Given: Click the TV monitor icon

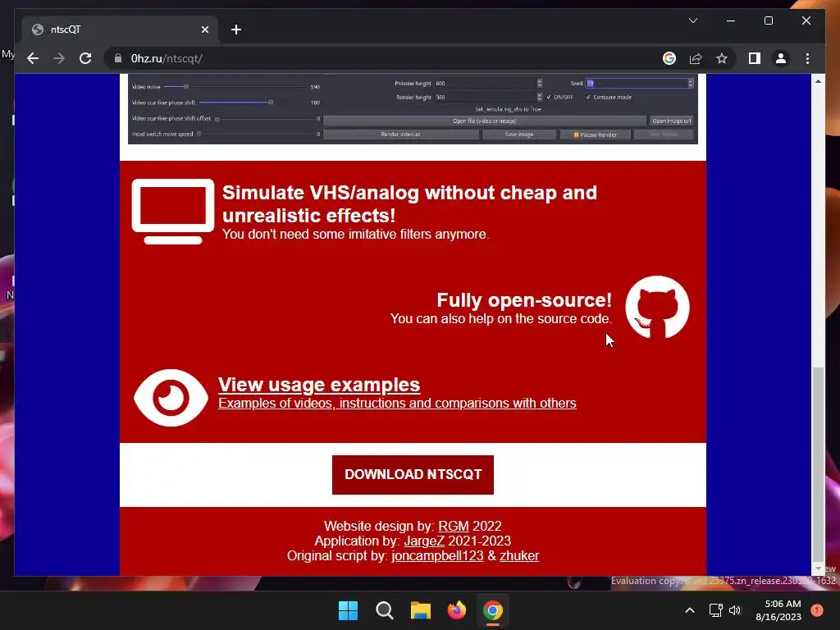Looking at the screenshot, I should click(x=173, y=212).
